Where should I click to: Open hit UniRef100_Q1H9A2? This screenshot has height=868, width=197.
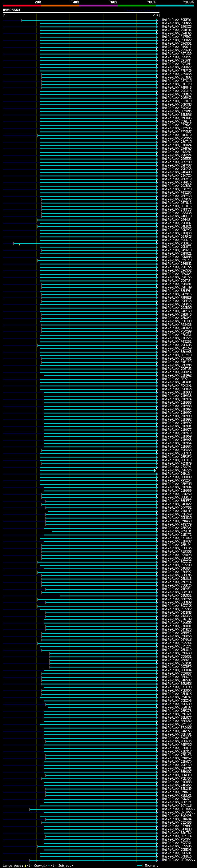pos(177,376)
